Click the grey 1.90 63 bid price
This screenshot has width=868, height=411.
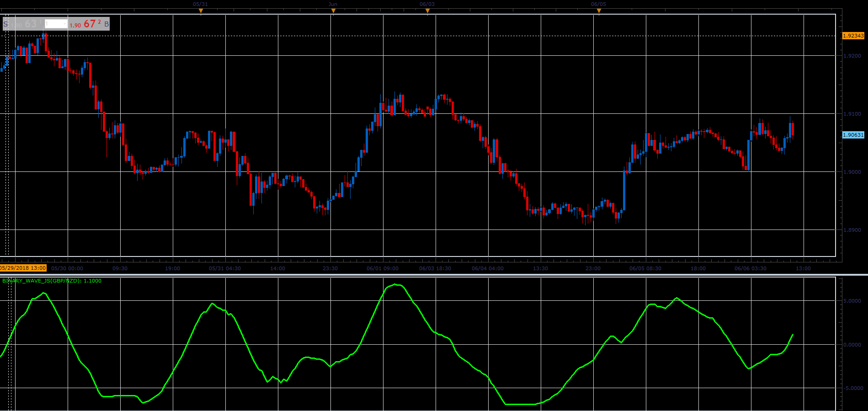coord(26,24)
